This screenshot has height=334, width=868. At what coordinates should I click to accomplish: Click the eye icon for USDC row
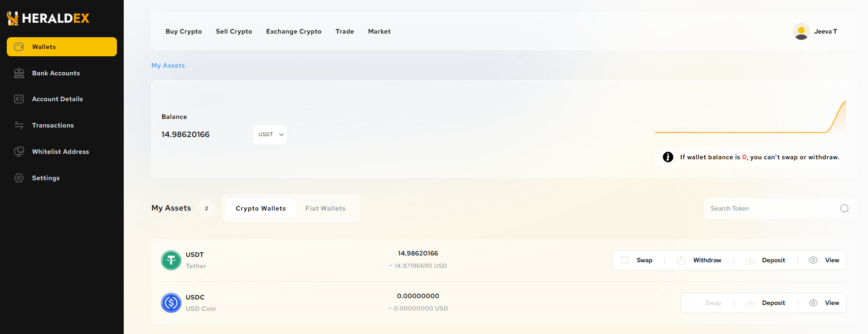point(813,303)
